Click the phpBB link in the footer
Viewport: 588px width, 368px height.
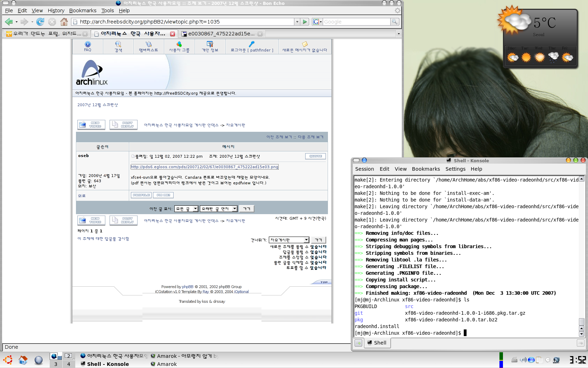188,287
